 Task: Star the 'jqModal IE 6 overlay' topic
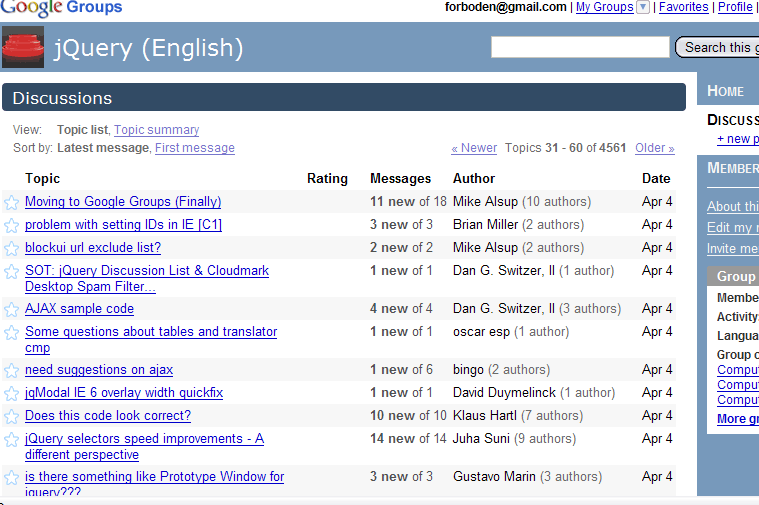tap(11, 394)
